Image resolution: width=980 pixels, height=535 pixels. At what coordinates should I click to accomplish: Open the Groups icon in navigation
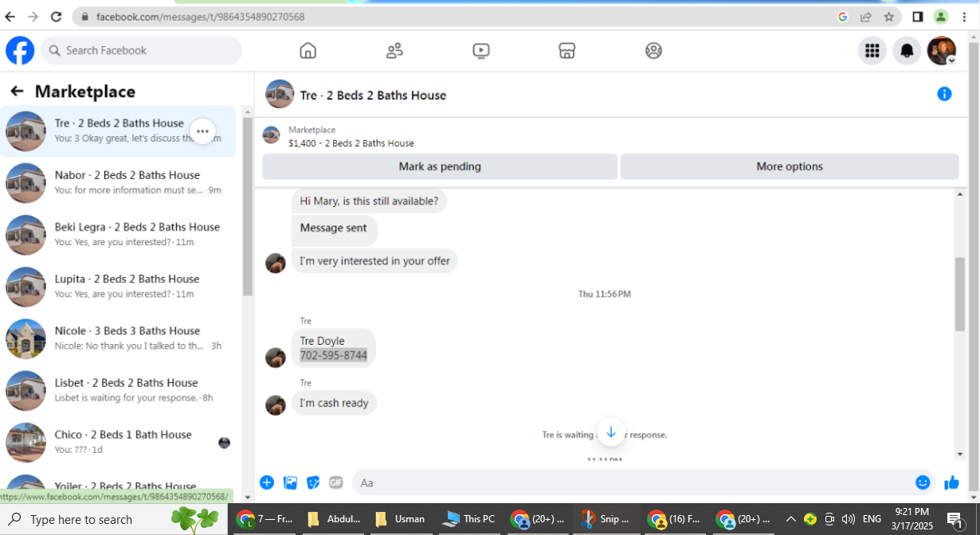point(653,51)
